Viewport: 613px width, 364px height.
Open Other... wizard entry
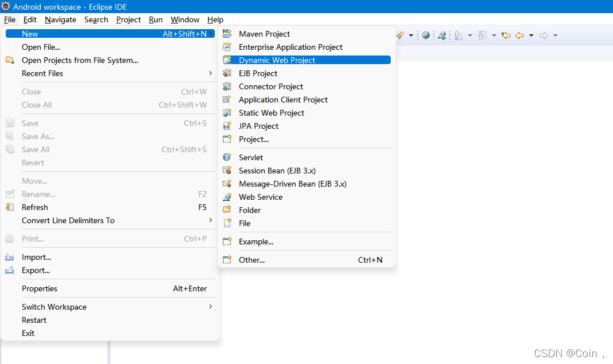click(x=306, y=260)
